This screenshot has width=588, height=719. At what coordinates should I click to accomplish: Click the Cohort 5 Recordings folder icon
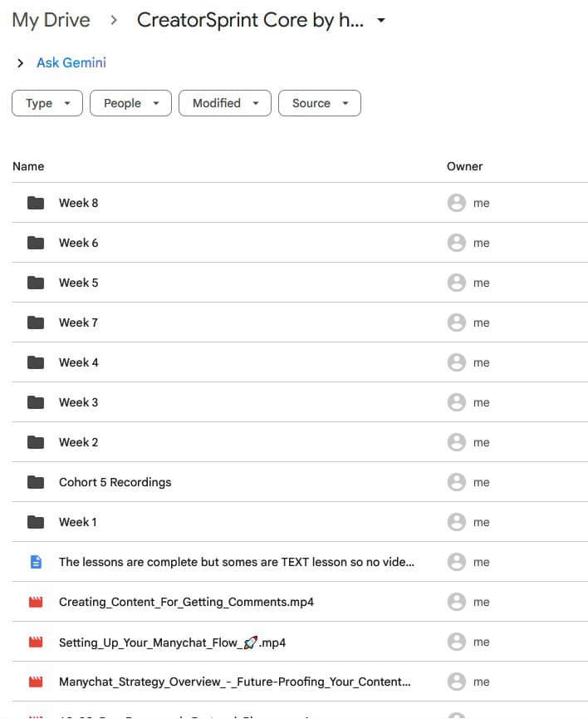pyautogui.click(x=35, y=482)
